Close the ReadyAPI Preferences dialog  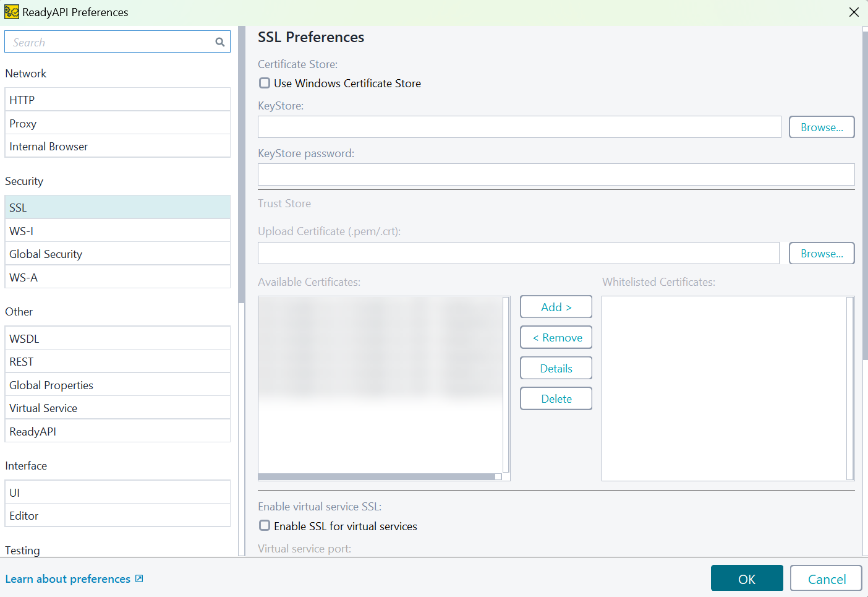click(x=854, y=12)
